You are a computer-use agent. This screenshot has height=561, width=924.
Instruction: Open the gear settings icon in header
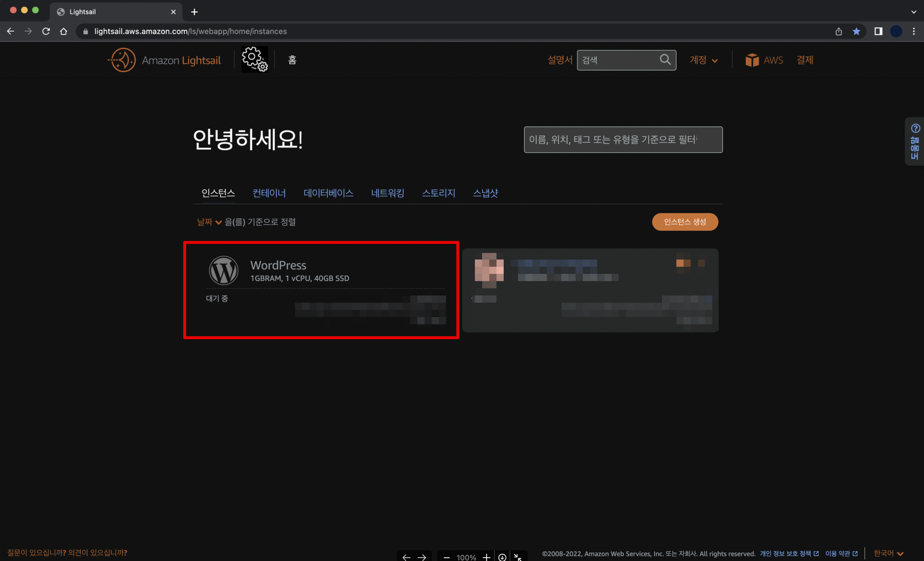(255, 59)
